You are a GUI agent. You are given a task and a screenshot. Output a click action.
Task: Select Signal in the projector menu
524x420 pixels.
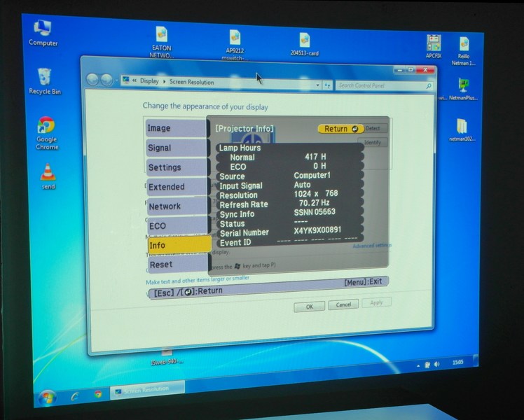(176, 148)
